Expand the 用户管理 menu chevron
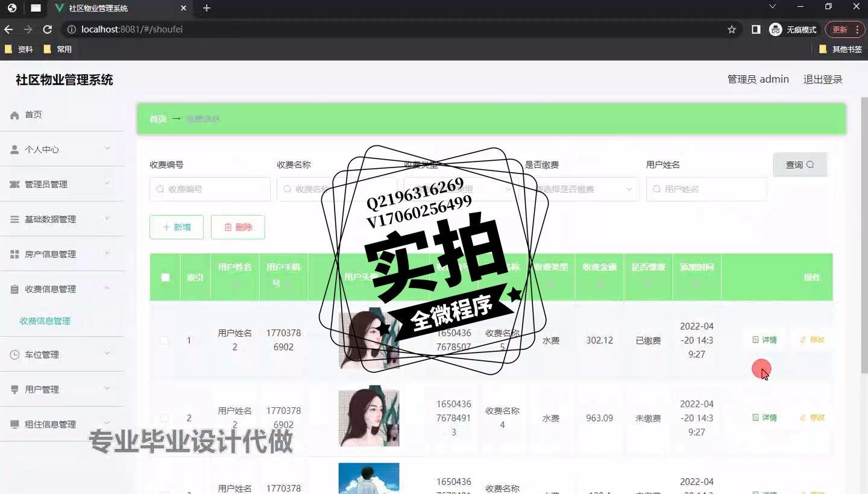This screenshot has height=494, width=868. (x=107, y=389)
